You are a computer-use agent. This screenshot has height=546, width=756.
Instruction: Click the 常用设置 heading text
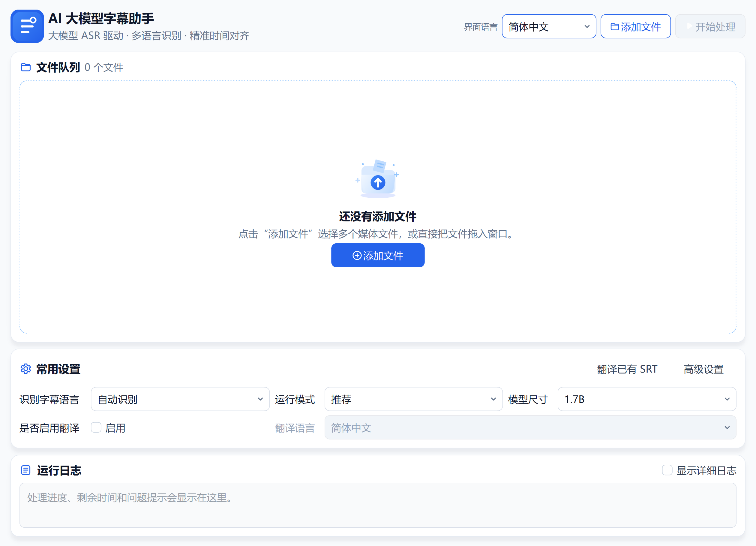[58, 369]
